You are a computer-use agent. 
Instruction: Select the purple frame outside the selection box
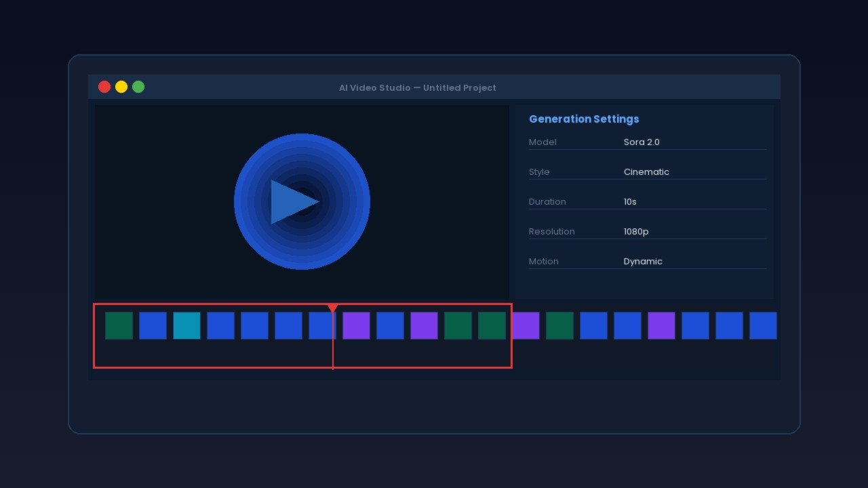click(526, 325)
